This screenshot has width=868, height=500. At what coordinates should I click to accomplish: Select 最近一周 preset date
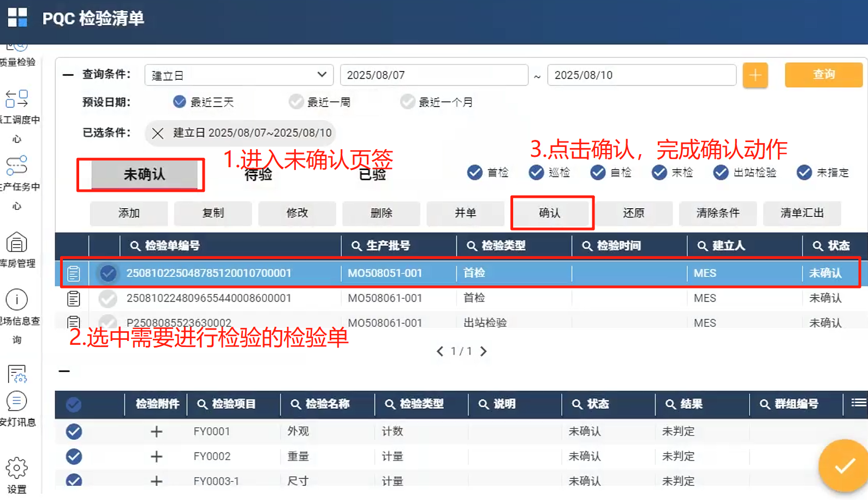point(296,102)
